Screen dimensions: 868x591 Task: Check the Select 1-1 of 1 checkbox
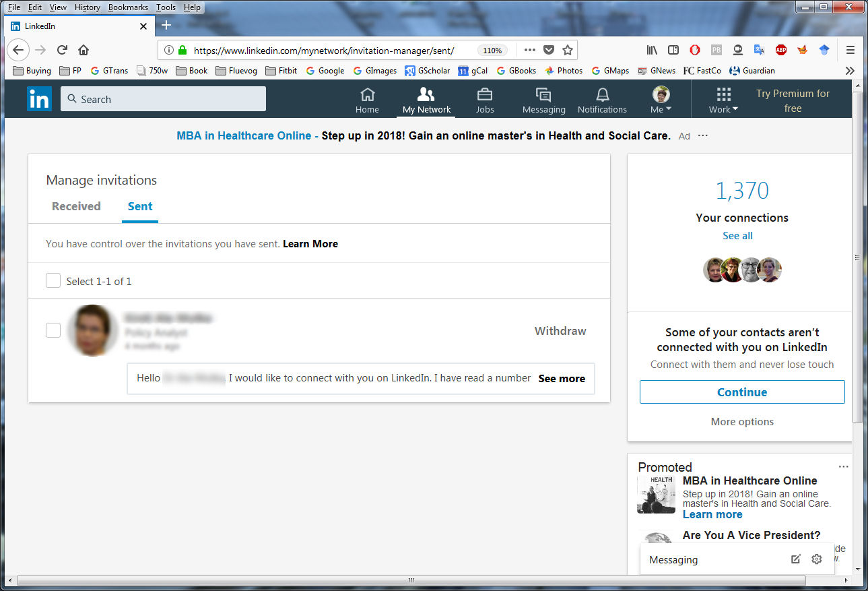click(53, 280)
